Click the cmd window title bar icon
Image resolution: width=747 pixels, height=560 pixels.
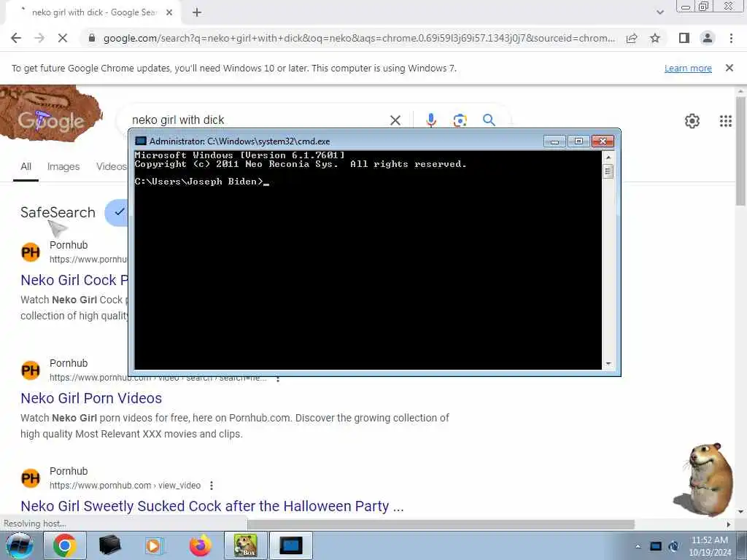coord(141,141)
